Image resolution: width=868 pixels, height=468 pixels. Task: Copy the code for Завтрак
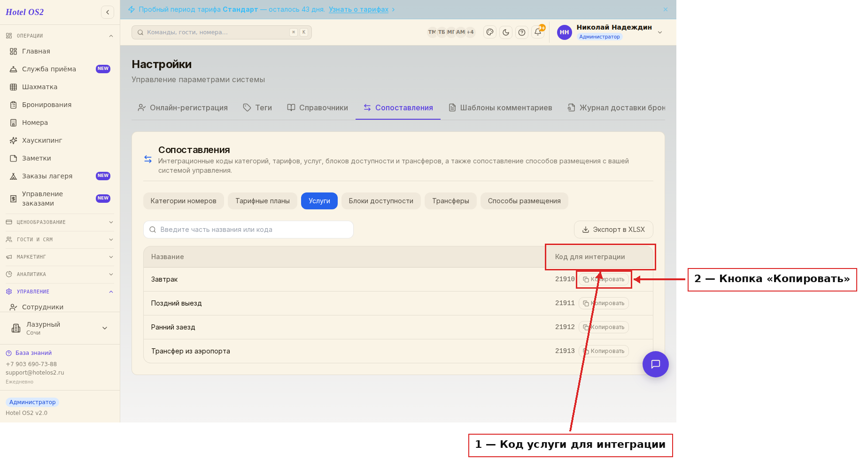pos(604,279)
